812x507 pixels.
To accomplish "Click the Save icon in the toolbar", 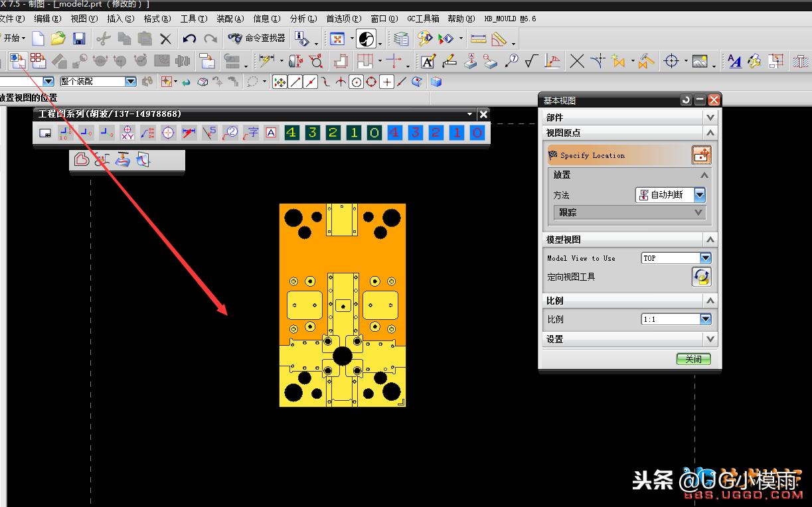I will [x=79, y=38].
